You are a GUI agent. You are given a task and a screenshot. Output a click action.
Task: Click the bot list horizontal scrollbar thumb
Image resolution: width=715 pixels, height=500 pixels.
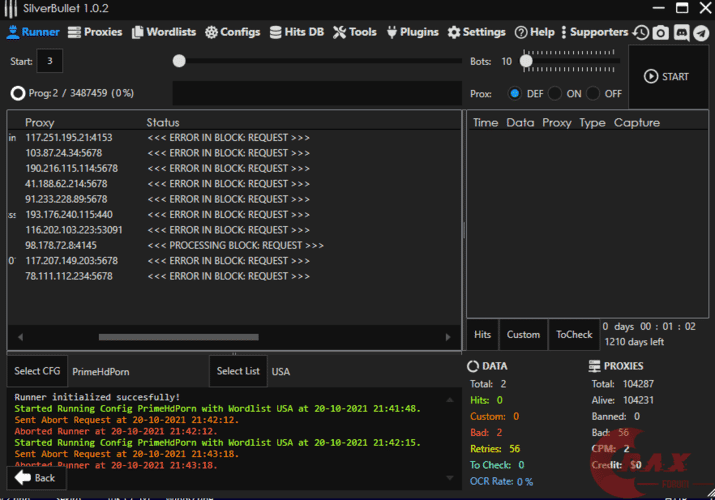pos(179,337)
